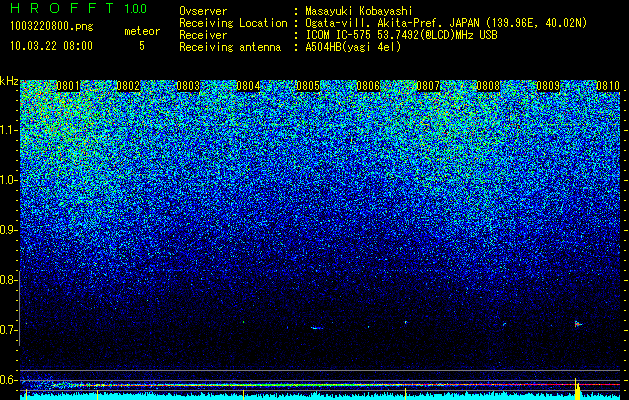Image resolution: width=629 pixels, height=400 pixels.
Task: Click the 0807 time marker
Action: 428,86
